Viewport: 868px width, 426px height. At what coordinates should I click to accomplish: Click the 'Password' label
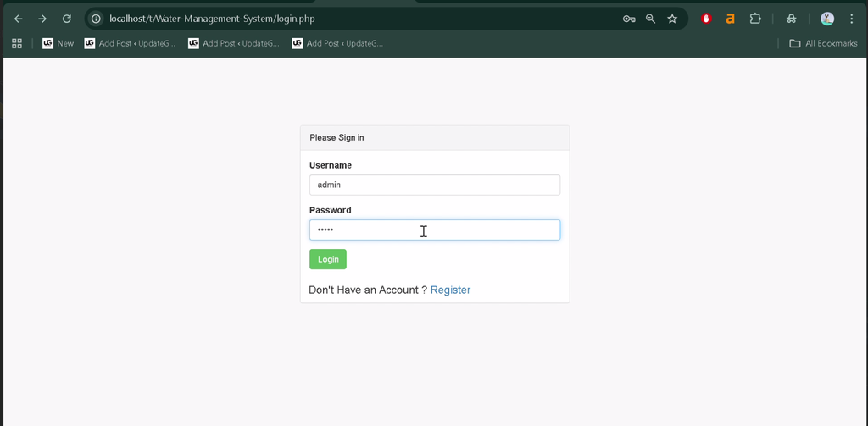(330, 210)
